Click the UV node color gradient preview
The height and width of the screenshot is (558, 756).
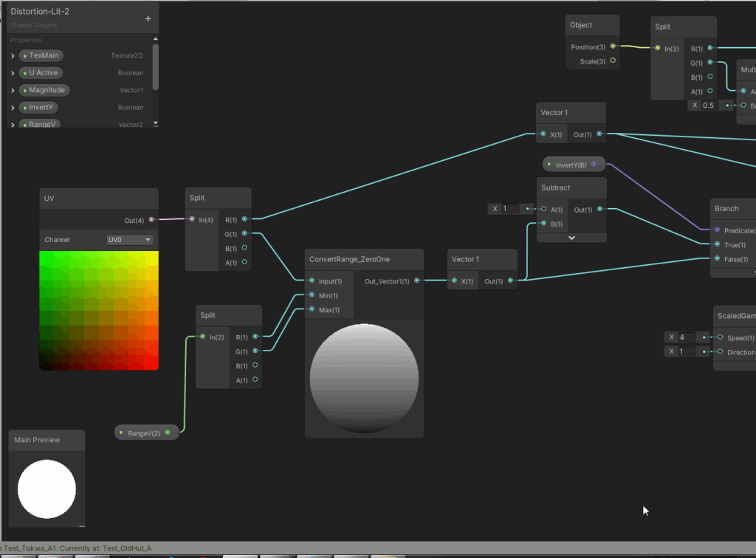tap(99, 310)
